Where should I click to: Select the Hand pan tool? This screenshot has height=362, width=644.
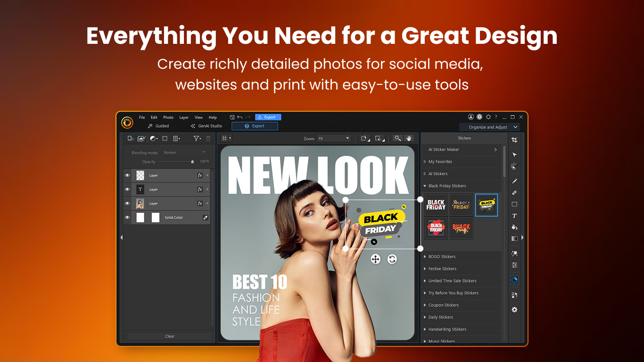(x=409, y=138)
